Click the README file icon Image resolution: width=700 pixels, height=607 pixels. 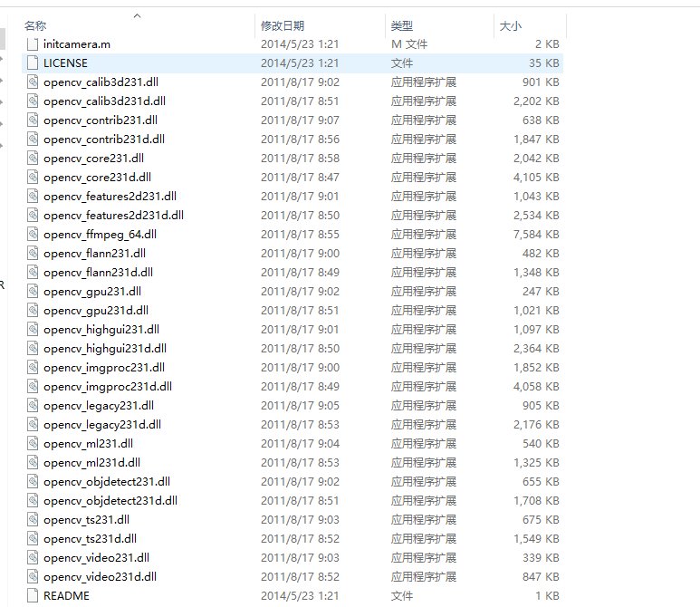(33, 596)
